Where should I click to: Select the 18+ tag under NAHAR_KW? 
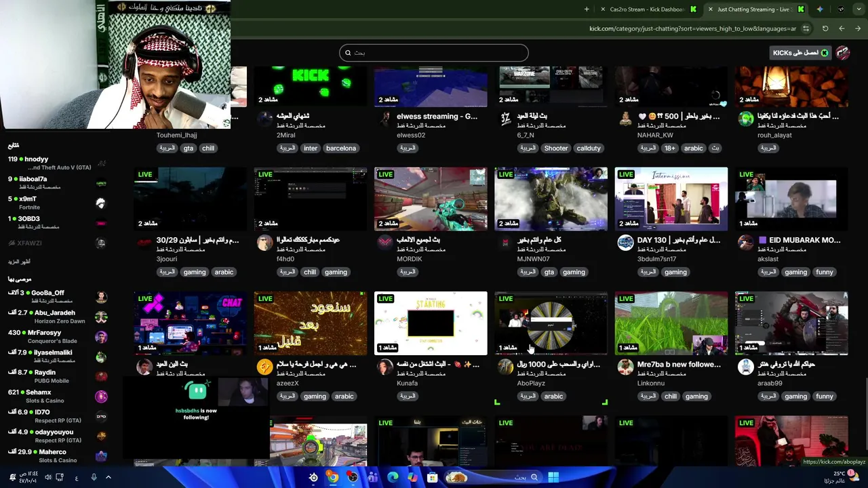click(670, 148)
